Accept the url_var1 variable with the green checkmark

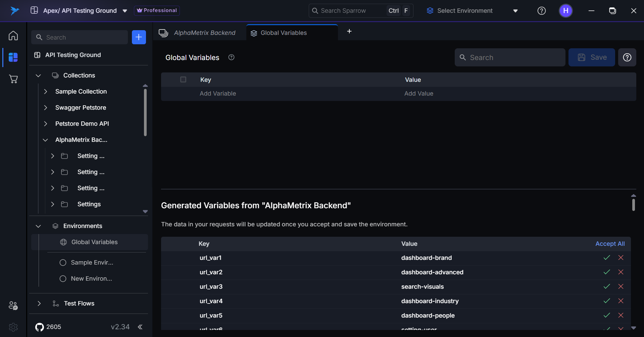[606, 258]
